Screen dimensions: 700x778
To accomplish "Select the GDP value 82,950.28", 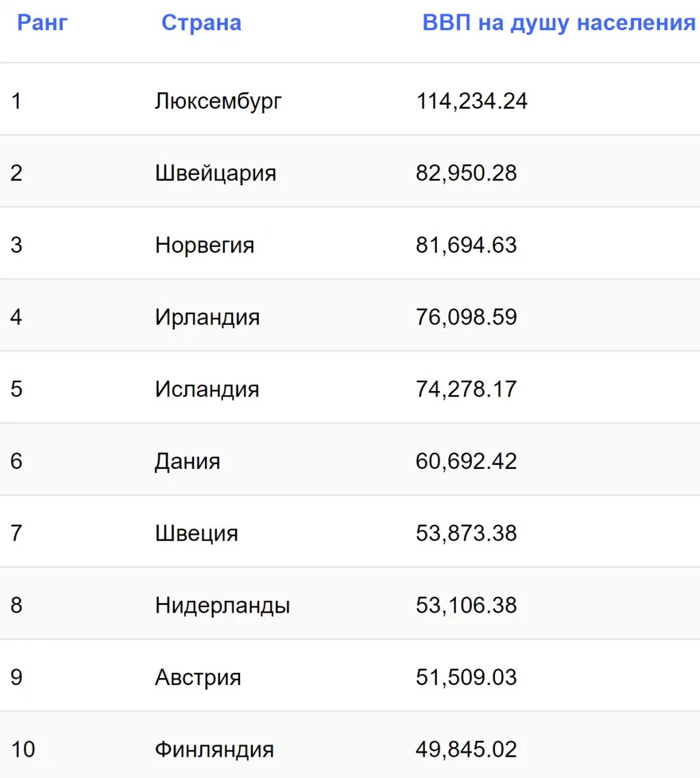I will (x=466, y=173).
